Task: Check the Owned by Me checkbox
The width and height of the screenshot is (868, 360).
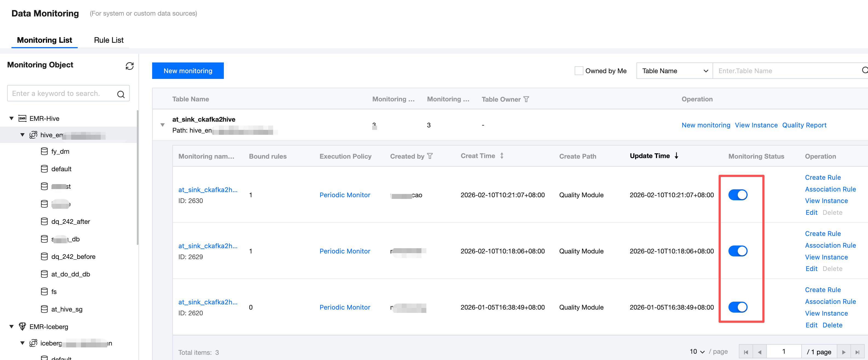Action: click(x=578, y=71)
